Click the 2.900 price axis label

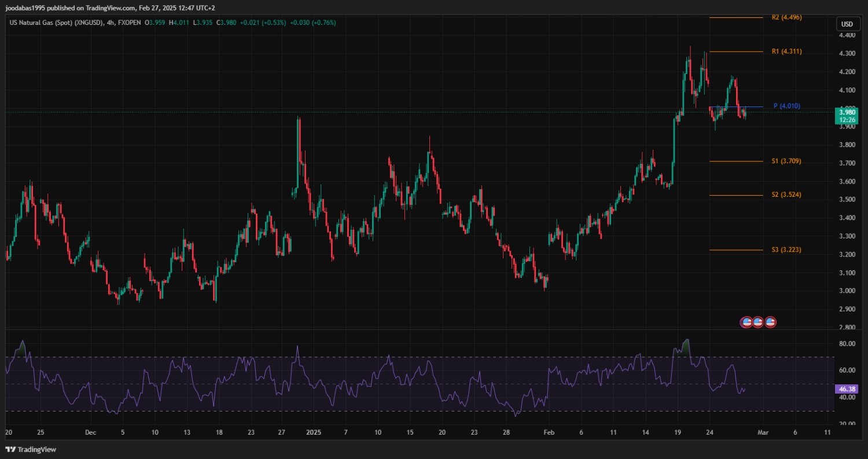click(847, 309)
